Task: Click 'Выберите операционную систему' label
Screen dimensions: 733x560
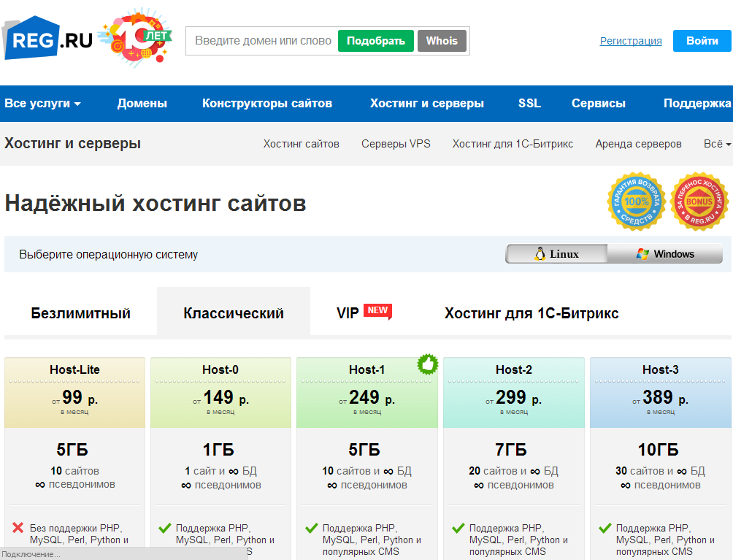Action: pyautogui.click(x=109, y=255)
